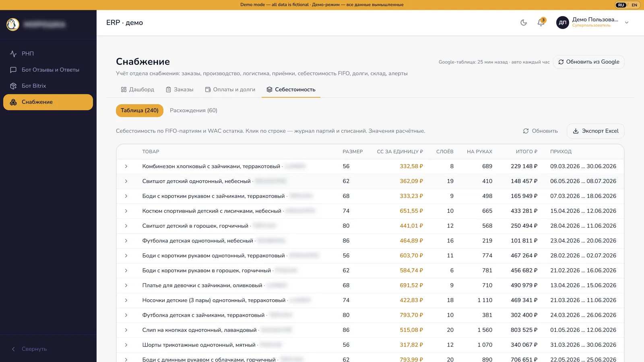Viewport: 644px width, 362px height.
Task: Select Себестоимость tab
Action: point(291,89)
